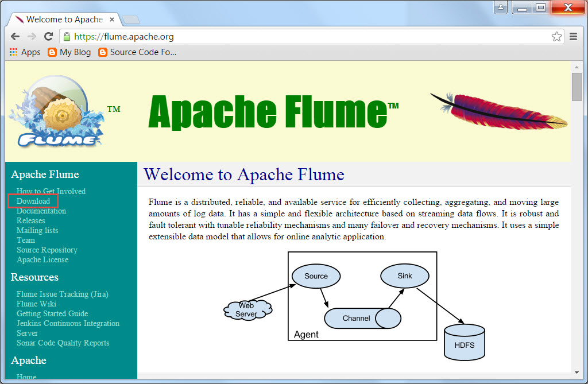Open the My Blog bookmark via its Blogger icon

point(51,52)
